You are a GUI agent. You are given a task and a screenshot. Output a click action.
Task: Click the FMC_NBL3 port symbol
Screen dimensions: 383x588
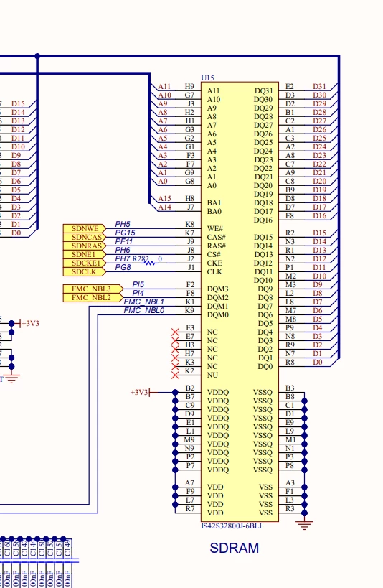[93, 289]
